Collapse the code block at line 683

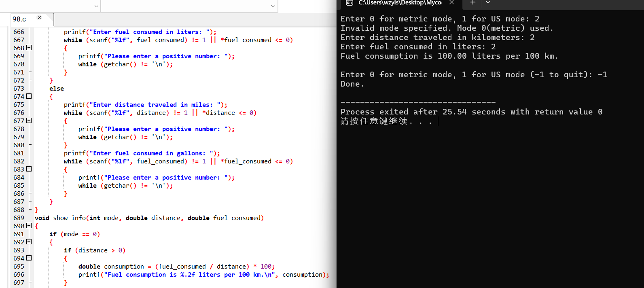[29, 169]
